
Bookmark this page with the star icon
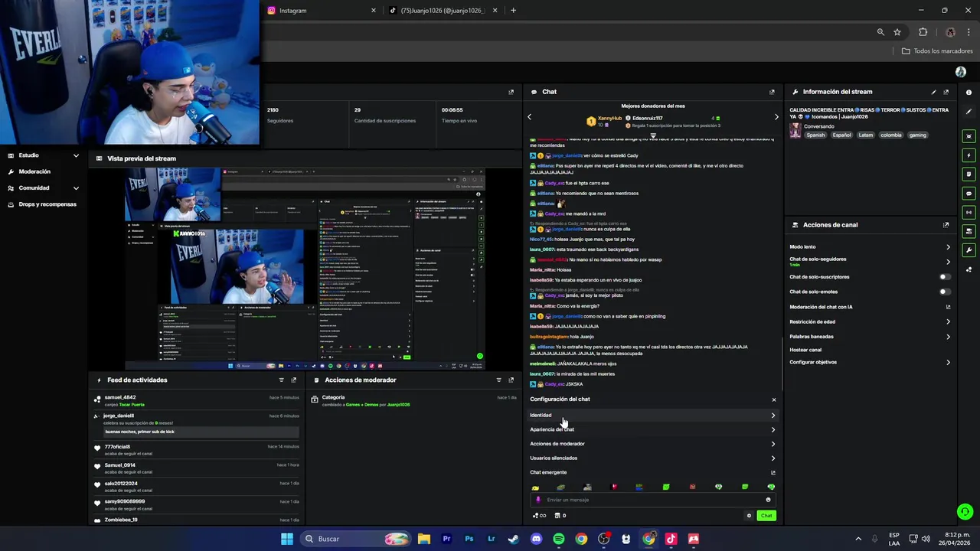pyautogui.click(x=897, y=32)
